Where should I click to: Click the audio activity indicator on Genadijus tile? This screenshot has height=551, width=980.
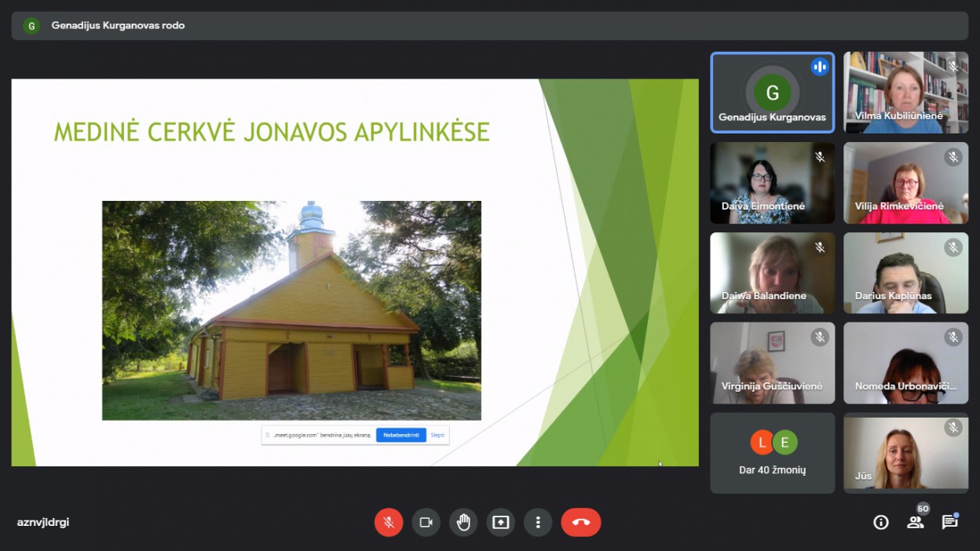pyautogui.click(x=820, y=67)
